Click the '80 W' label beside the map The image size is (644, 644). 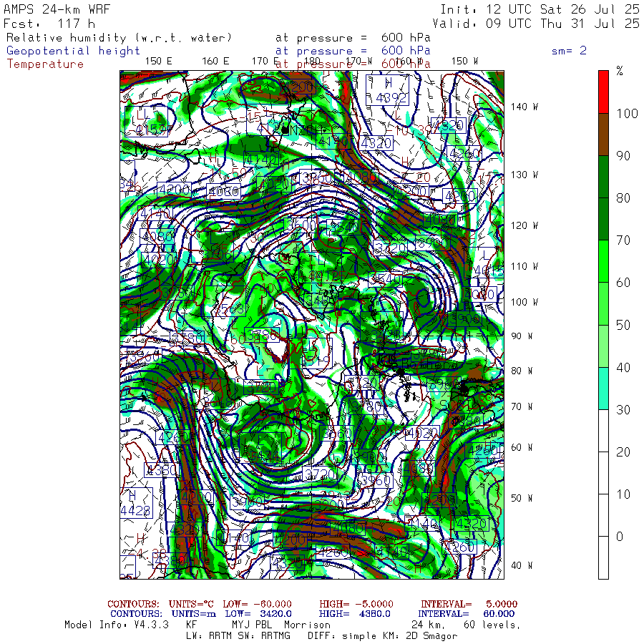(x=522, y=371)
